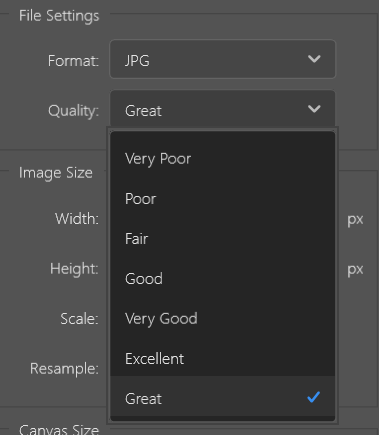Click the blue checkmark beside Great

click(x=313, y=397)
